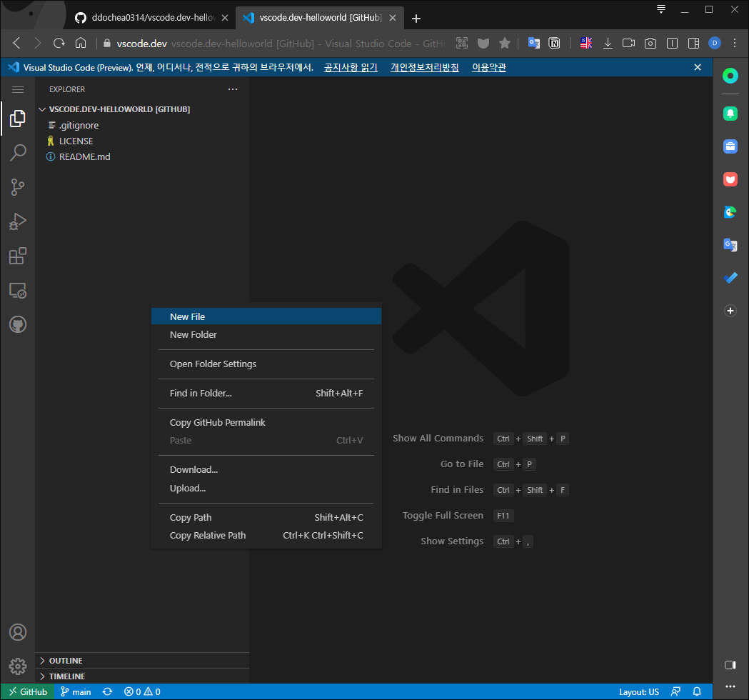Image resolution: width=749 pixels, height=700 pixels.
Task: Choose Find in Folder... menu entry
Action: coord(266,393)
